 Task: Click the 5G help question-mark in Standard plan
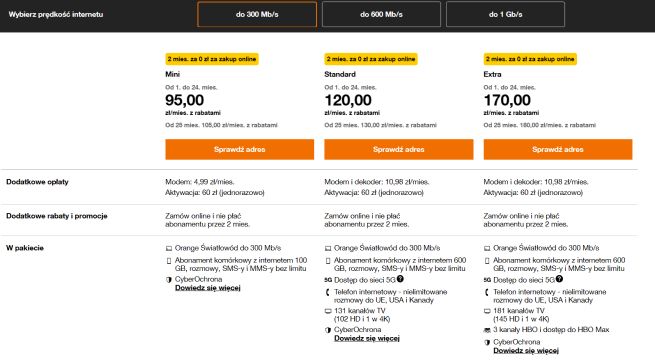click(400, 279)
